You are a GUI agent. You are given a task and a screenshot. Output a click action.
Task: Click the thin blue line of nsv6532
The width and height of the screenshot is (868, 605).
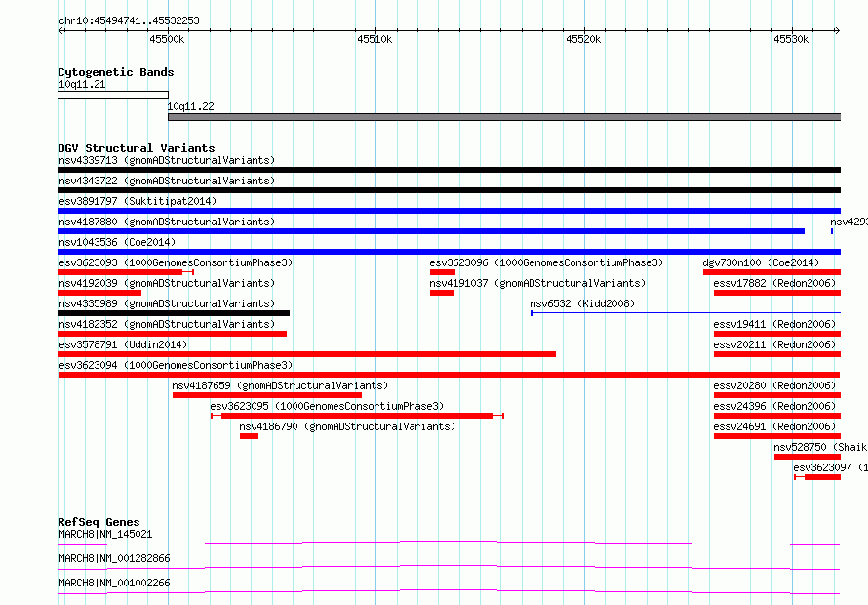click(686, 313)
